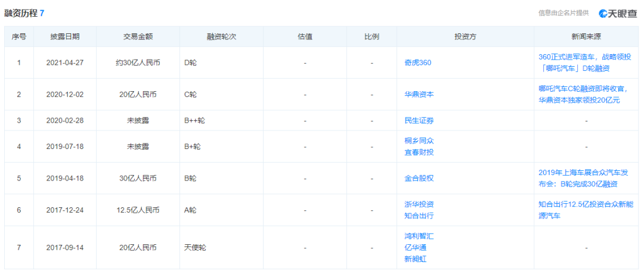Screen dimensions: 644x274
Task: Click the count 7 beside 融资历程
Action: (x=42, y=13)
